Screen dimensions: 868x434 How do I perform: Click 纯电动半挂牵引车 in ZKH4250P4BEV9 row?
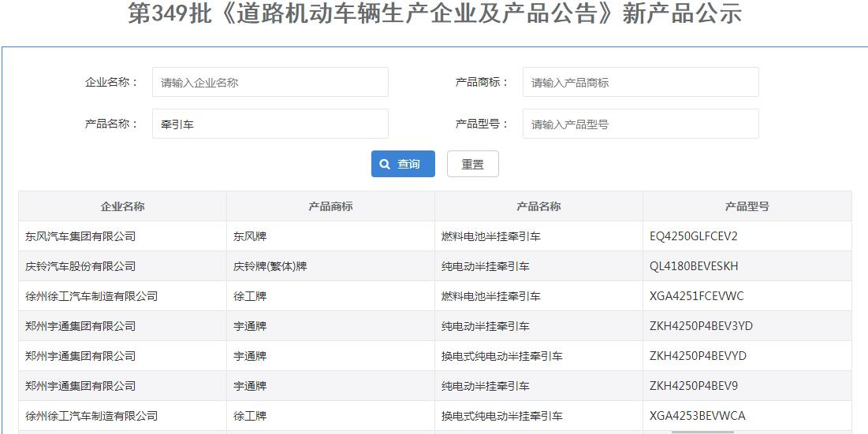pos(486,386)
